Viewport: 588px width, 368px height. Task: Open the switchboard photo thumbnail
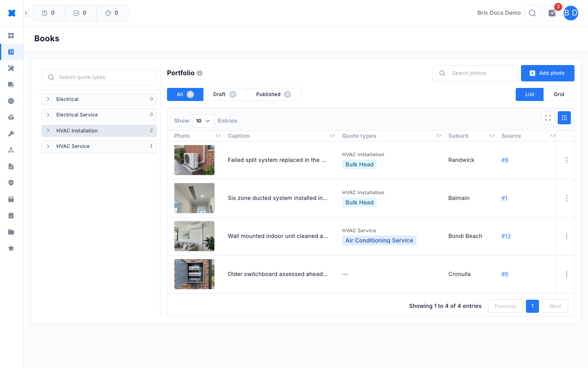[x=194, y=274]
